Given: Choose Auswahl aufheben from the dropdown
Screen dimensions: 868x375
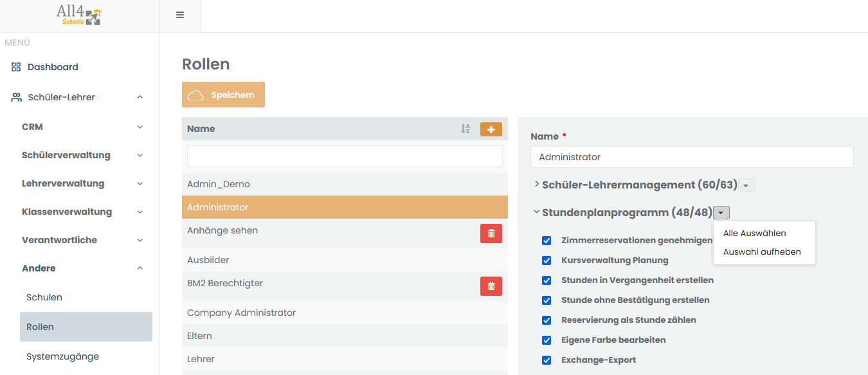Looking at the screenshot, I should [762, 252].
